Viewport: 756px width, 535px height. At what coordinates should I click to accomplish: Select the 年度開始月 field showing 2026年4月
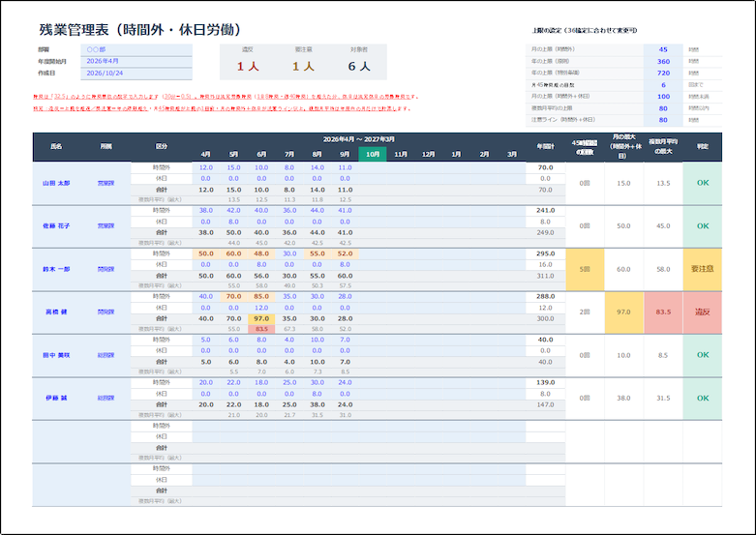click(136, 61)
